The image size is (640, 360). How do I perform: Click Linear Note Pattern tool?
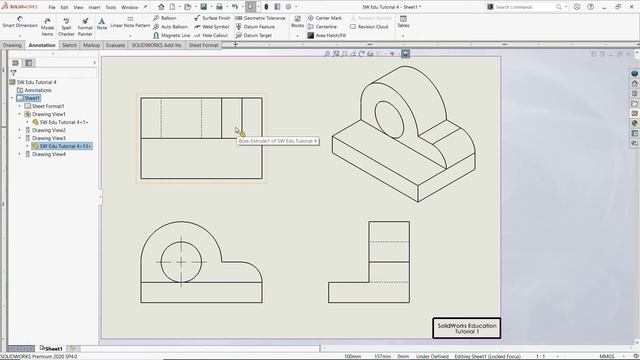tap(130, 22)
